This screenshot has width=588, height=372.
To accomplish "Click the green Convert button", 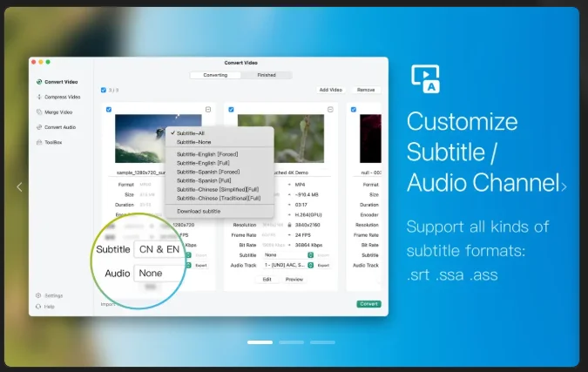I will click(x=368, y=304).
